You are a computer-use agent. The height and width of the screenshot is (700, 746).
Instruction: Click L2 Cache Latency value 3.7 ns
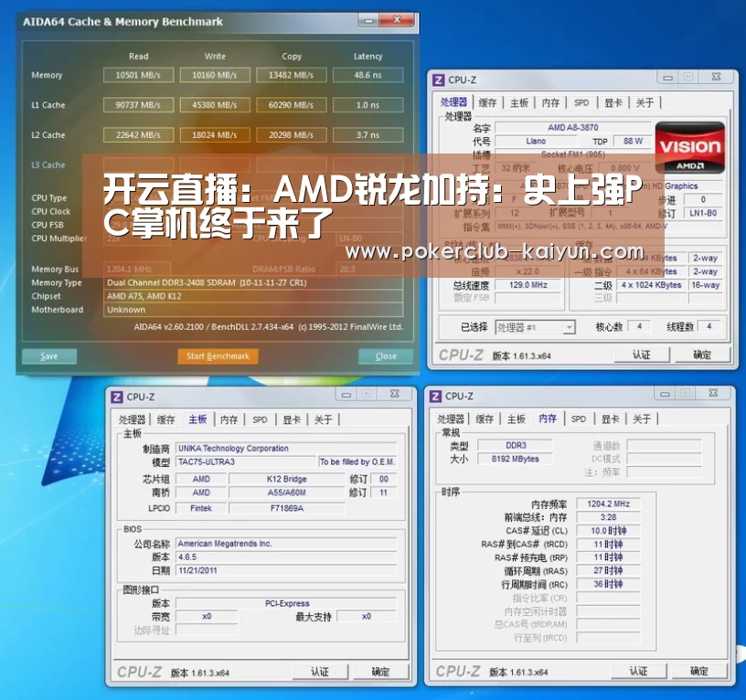pyautogui.click(x=368, y=135)
